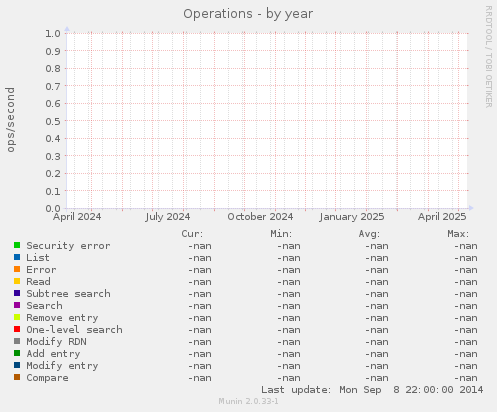The height and width of the screenshot is (412, 497).
Task: Click the 'Modify RDN' legend label
Action: tap(56, 342)
